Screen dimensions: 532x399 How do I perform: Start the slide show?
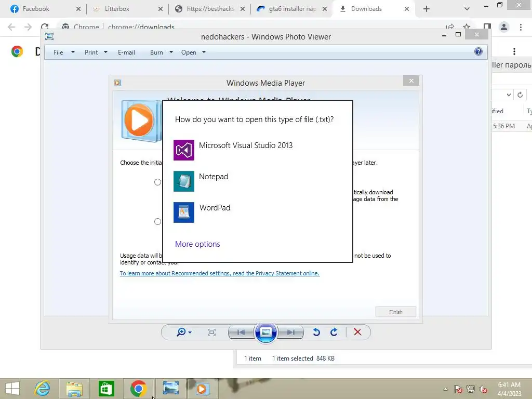[265, 332]
